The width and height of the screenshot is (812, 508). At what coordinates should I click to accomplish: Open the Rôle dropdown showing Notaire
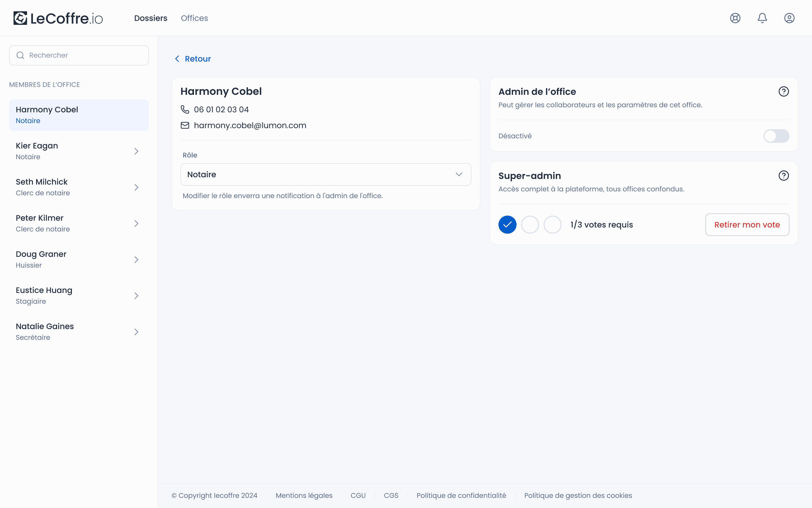point(325,174)
